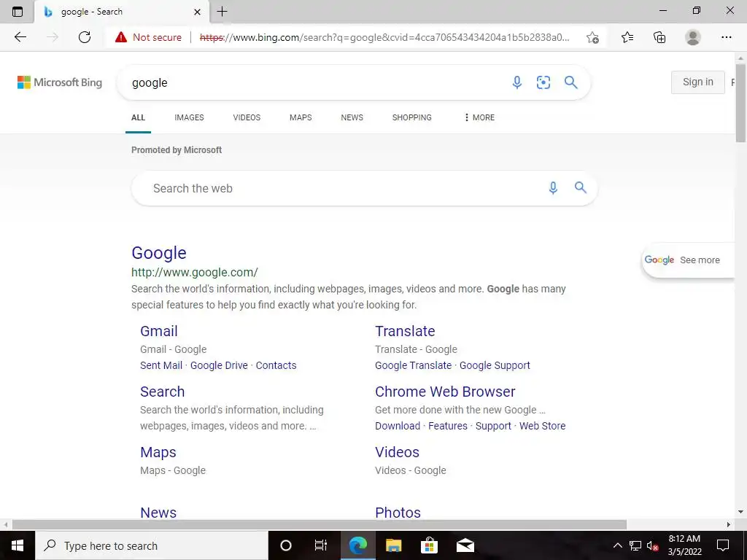Open the Chrome Web Browser link

[445, 392]
